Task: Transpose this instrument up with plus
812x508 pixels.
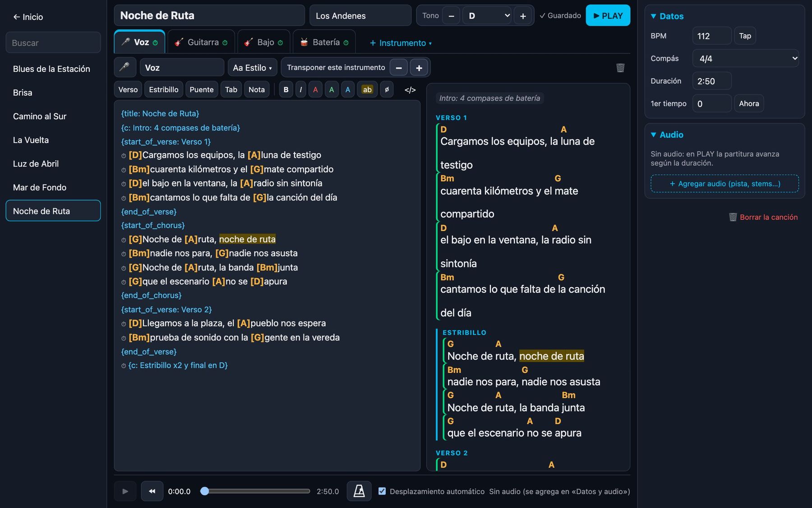Action: pyautogui.click(x=419, y=68)
